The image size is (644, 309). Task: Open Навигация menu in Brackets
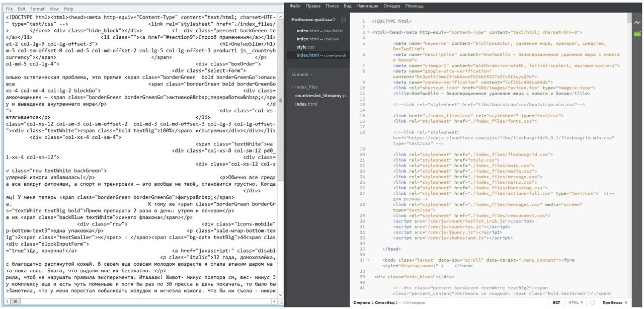368,6
